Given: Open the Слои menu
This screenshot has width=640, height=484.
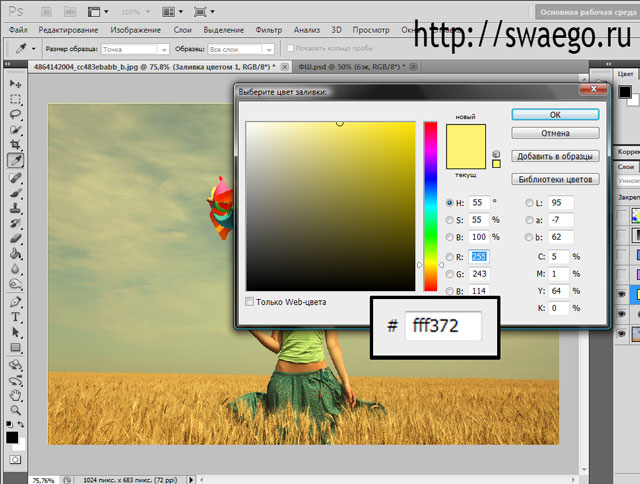Looking at the screenshot, I should [182, 30].
